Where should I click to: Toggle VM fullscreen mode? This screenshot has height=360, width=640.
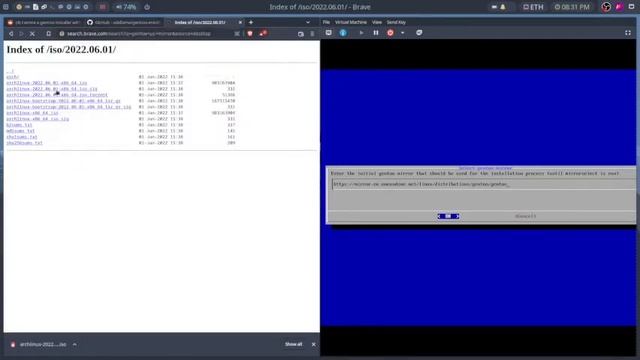[x=628, y=33]
